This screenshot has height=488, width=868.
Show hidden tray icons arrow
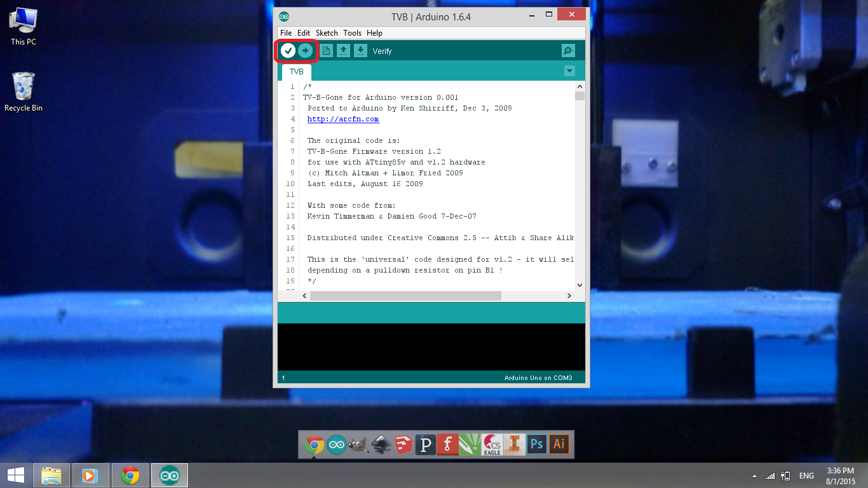(x=754, y=476)
